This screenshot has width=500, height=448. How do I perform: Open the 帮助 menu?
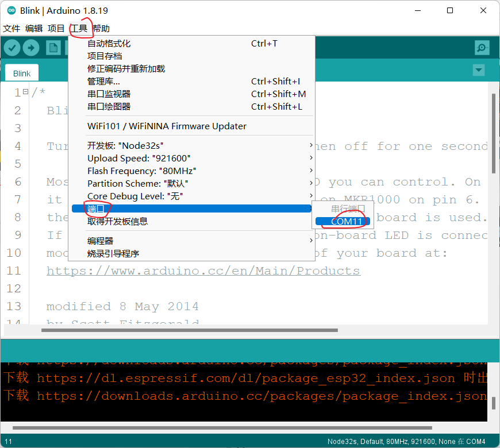101,28
